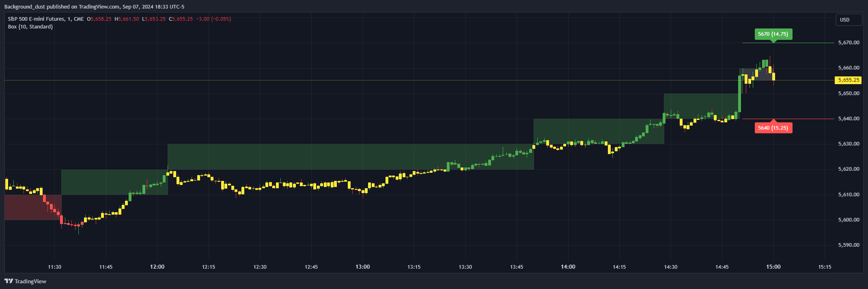Click the 14:45 time axis label

coord(722,267)
